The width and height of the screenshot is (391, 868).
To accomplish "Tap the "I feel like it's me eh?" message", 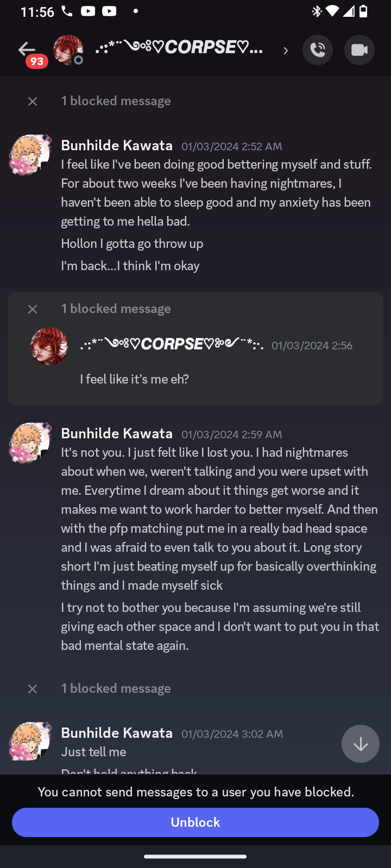I will 134,379.
